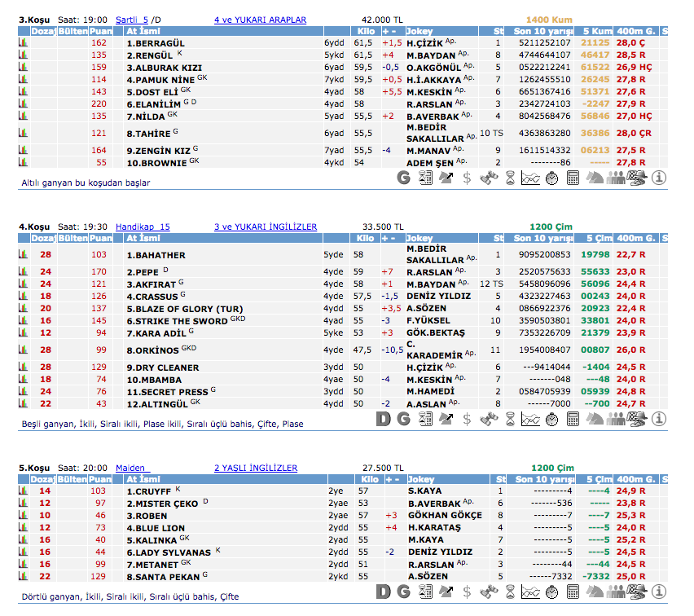The width and height of the screenshot is (694, 616).
Task: Click the G icon in race 5 toolbar
Action: pyautogui.click(x=404, y=591)
